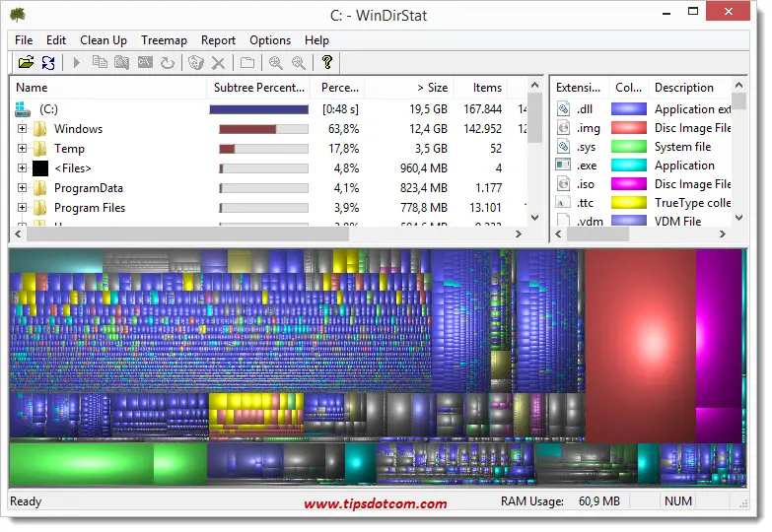Click the magenta .iso block in treemap

(x=719, y=328)
